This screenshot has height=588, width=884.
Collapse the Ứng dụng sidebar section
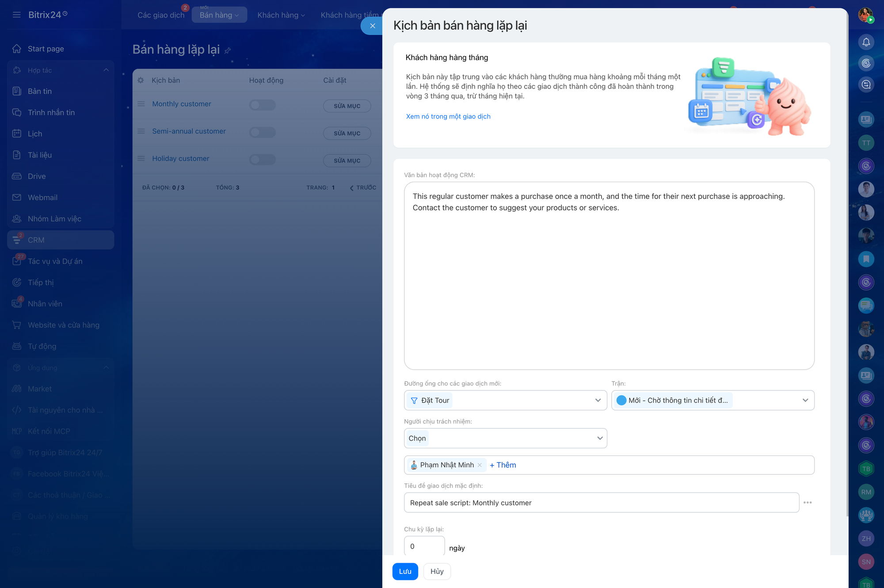tap(106, 367)
